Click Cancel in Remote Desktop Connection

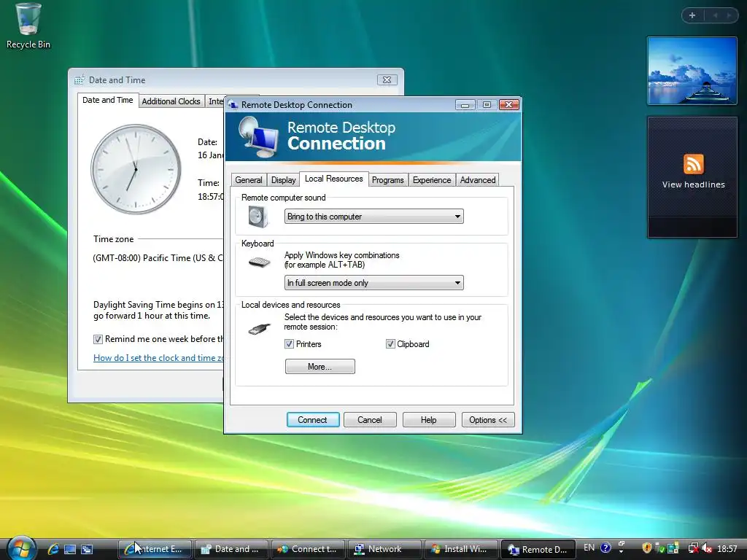tap(370, 419)
